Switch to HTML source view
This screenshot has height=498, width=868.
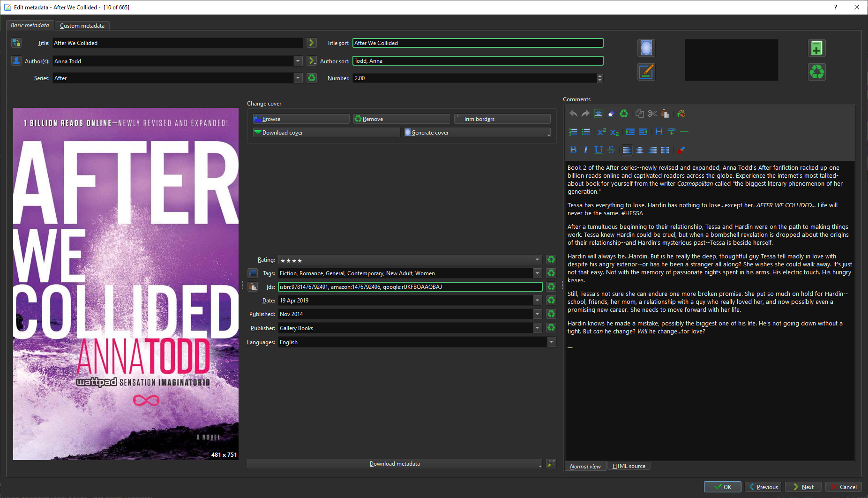click(629, 466)
